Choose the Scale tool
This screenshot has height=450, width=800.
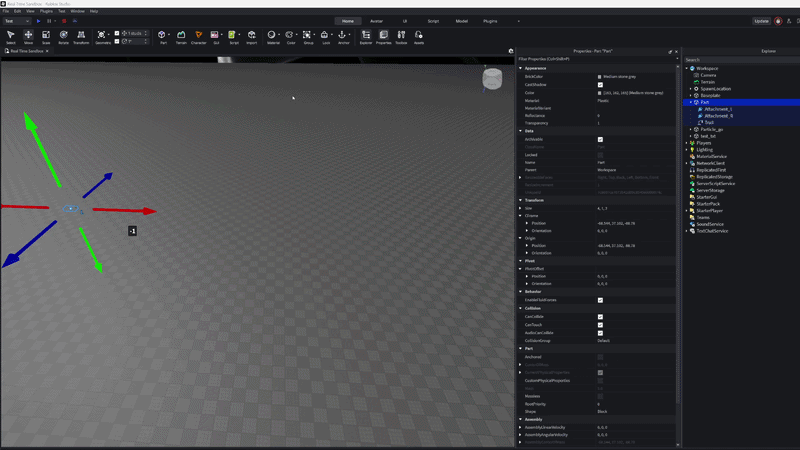click(46, 36)
